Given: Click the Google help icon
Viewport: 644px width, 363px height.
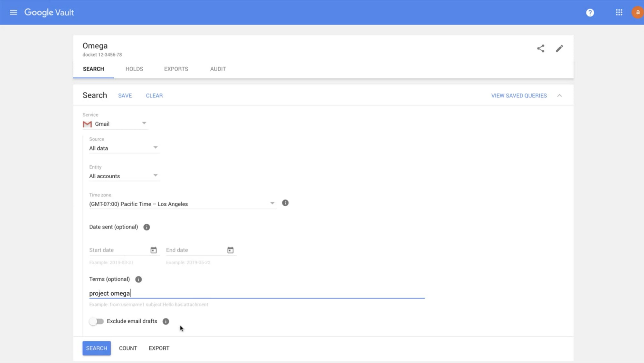Looking at the screenshot, I should 590,12.
